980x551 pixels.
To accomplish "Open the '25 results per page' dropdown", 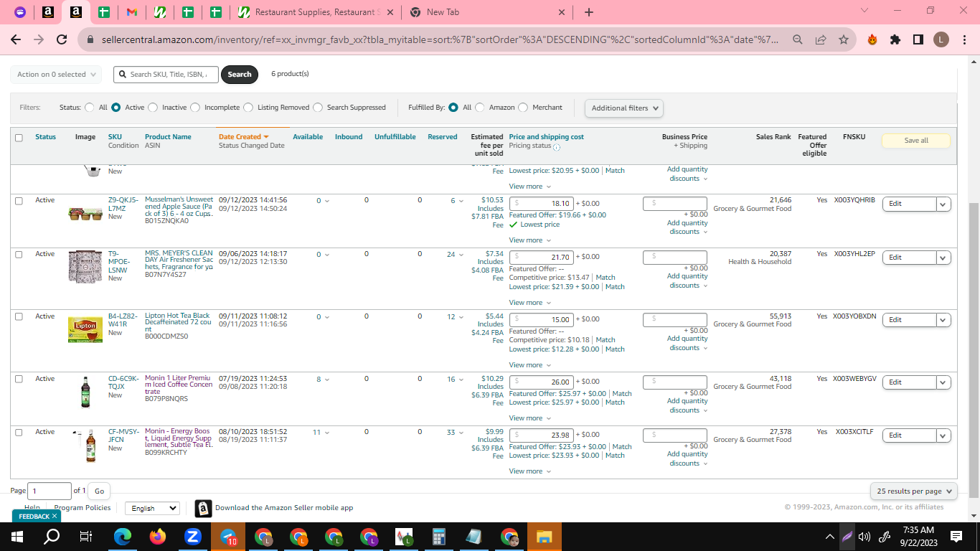I will pos(914,491).
